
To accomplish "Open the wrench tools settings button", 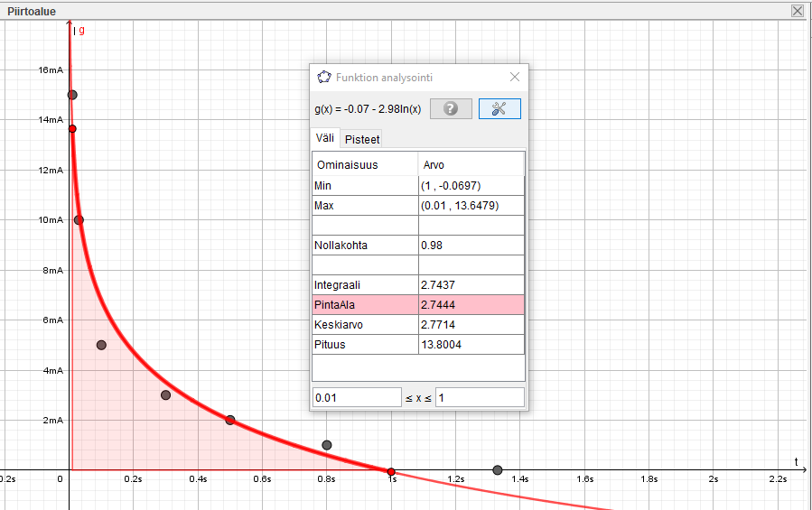I will tap(499, 108).
